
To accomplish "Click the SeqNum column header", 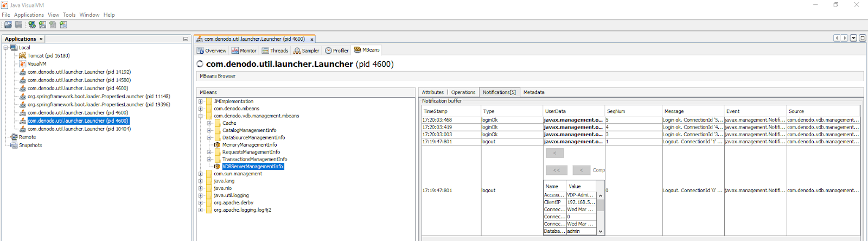I will coord(633,111).
